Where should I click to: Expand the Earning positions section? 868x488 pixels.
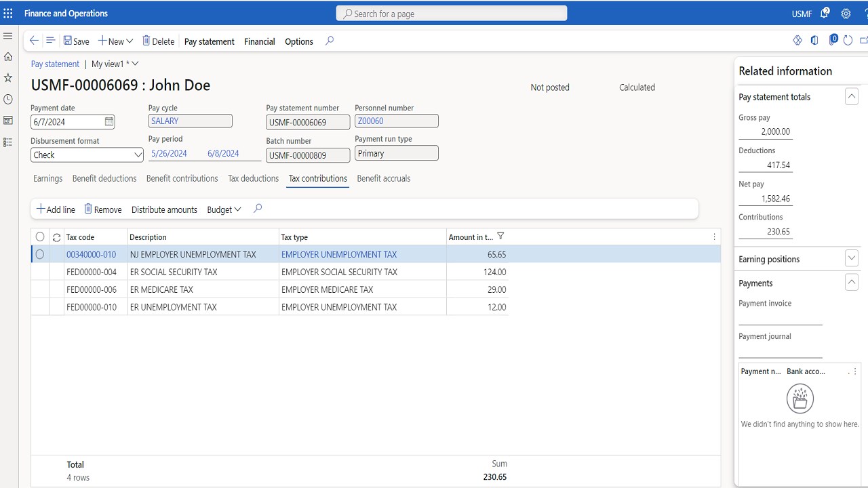852,258
